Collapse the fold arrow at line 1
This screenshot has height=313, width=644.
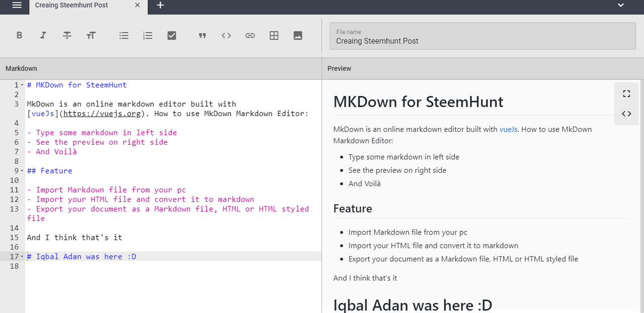coord(22,85)
